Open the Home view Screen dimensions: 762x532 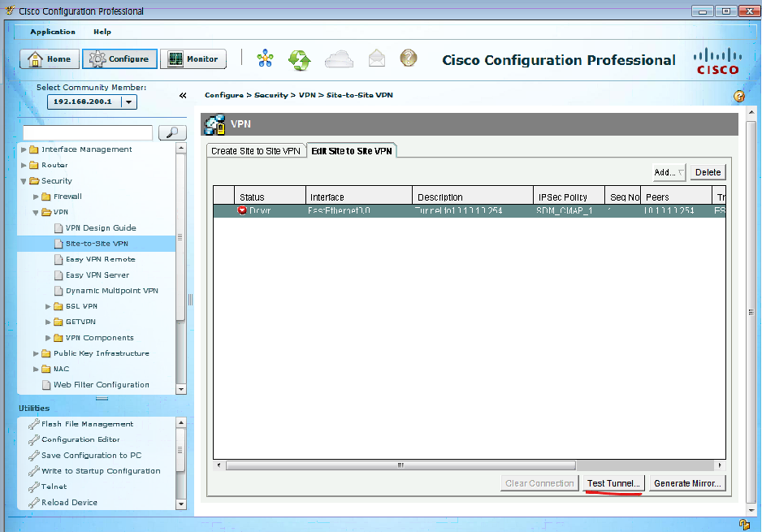[49, 58]
